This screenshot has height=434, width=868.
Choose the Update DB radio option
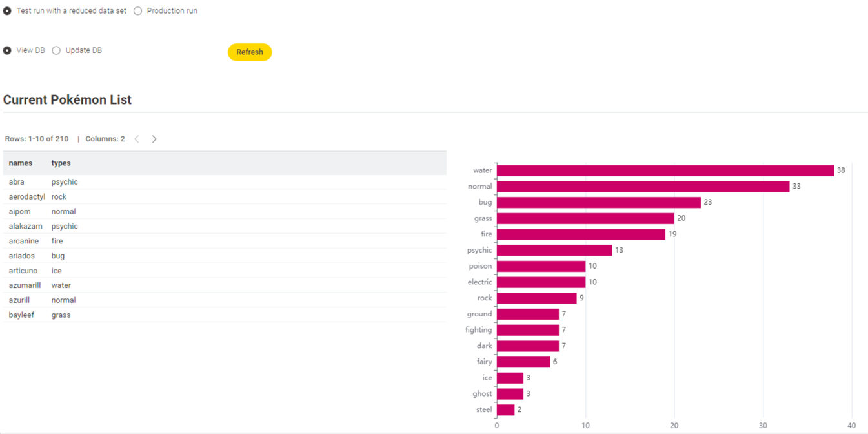point(56,50)
